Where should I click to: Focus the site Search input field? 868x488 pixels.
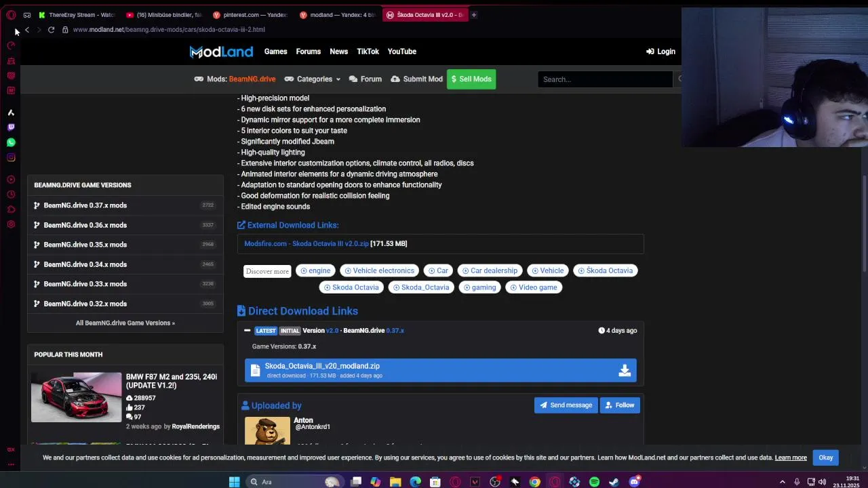coord(605,79)
